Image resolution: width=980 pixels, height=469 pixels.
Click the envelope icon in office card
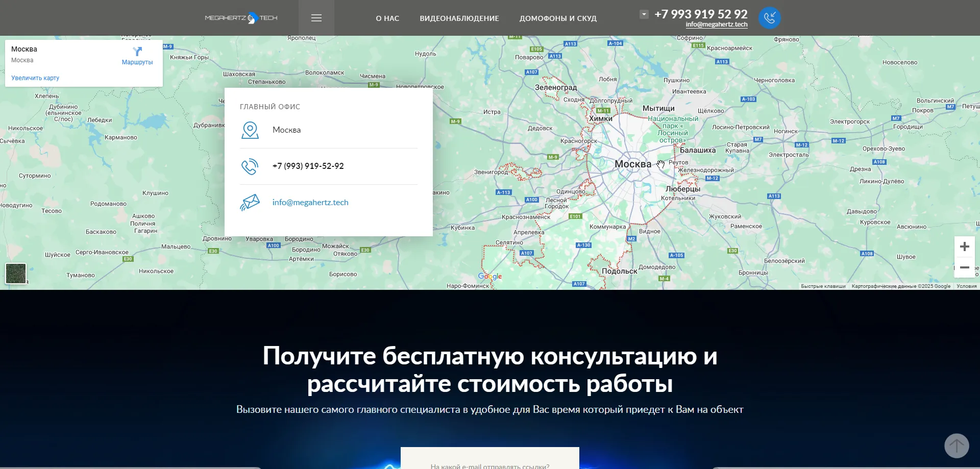point(250,203)
